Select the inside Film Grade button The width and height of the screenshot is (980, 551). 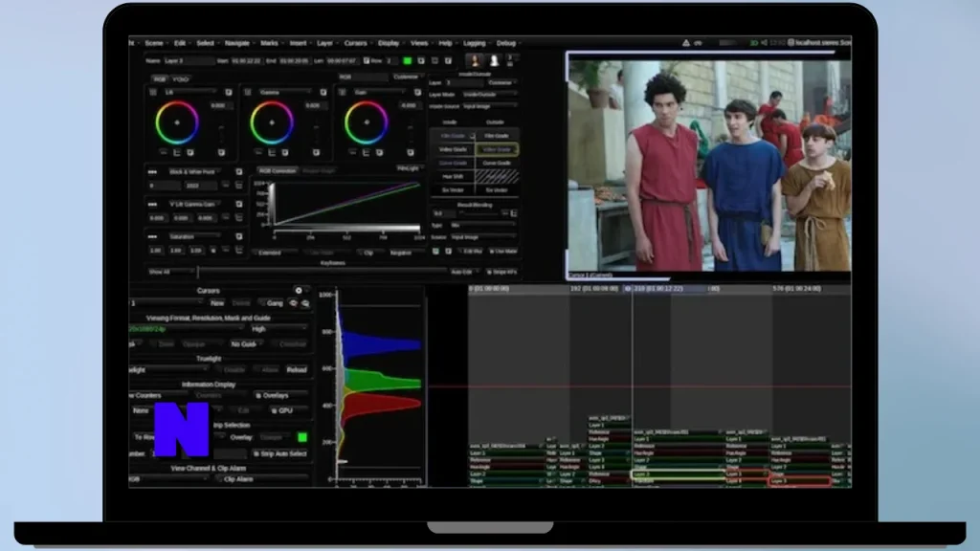click(x=453, y=136)
